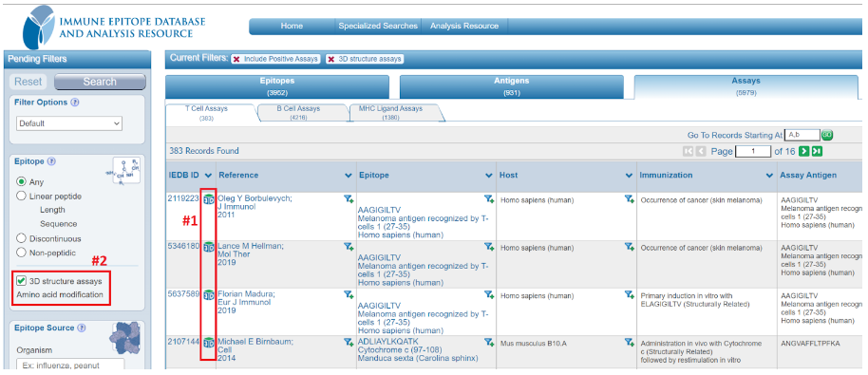
Task: Add Michael E Birnbaum reference filter icon
Action: [x=349, y=343]
